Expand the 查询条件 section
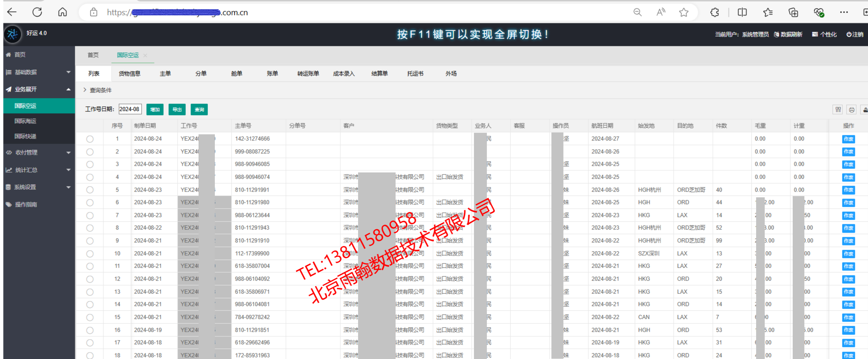 click(x=97, y=90)
